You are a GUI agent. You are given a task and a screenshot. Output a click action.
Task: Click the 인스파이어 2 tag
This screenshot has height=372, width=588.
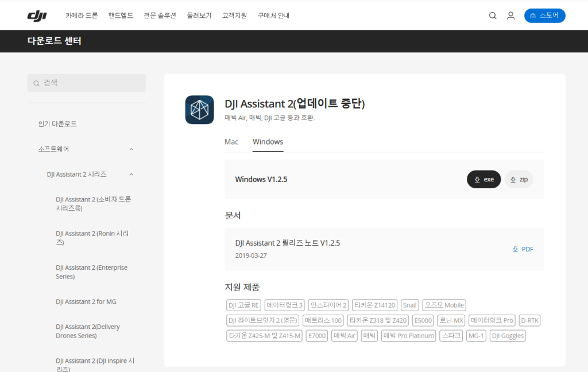click(328, 305)
